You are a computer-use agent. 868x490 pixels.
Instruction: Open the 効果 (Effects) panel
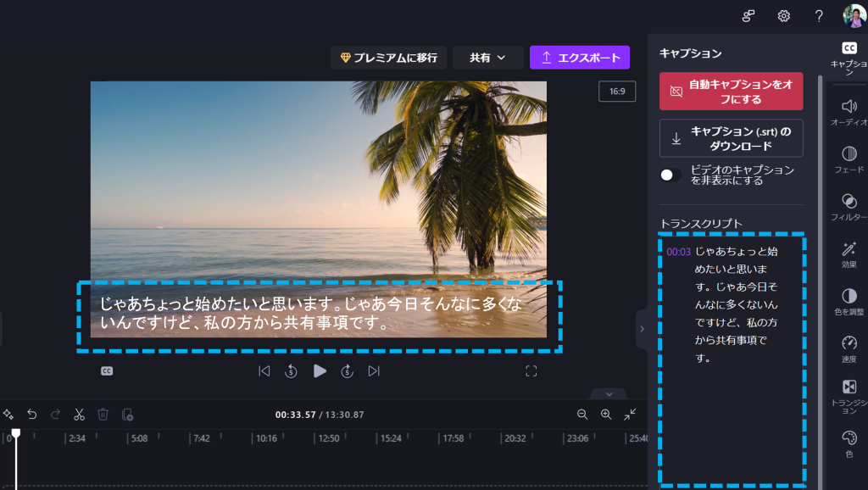click(848, 252)
